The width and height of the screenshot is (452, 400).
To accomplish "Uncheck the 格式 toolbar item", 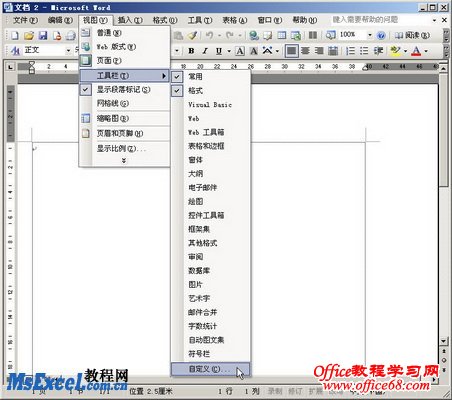I will [211, 91].
